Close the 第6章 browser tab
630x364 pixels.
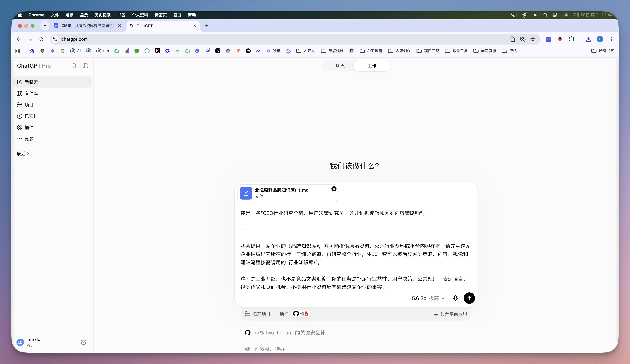click(120, 26)
